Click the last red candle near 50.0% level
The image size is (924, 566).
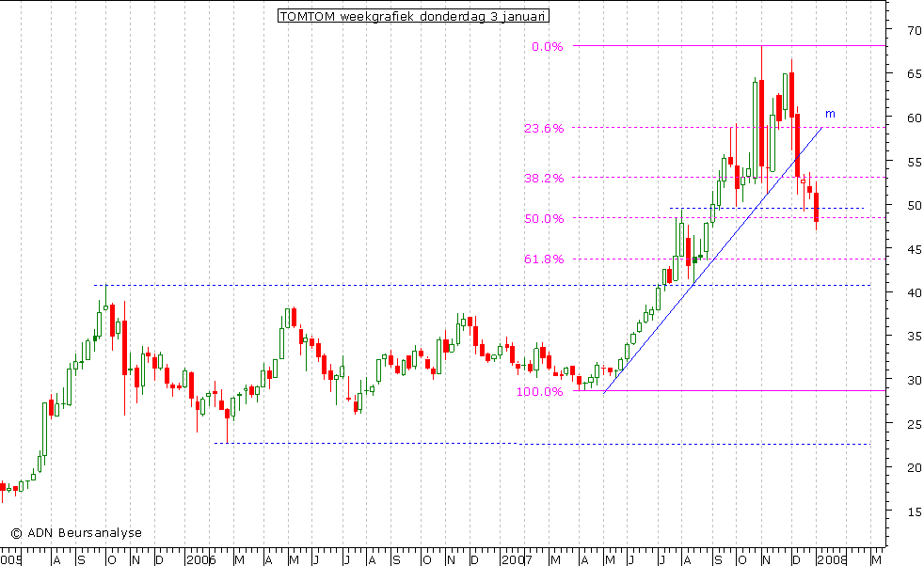click(x=816, y=207)
